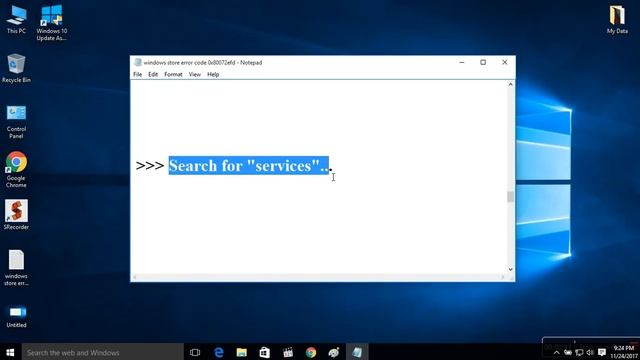This screenshot has height=360, width=640.
Task: Click the vertical scrollbar thumb in Notepad
Action: [x=510, y=197]
